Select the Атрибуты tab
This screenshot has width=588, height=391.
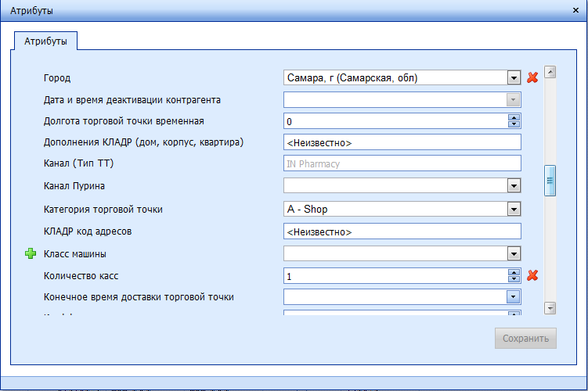tap(45, 40)
